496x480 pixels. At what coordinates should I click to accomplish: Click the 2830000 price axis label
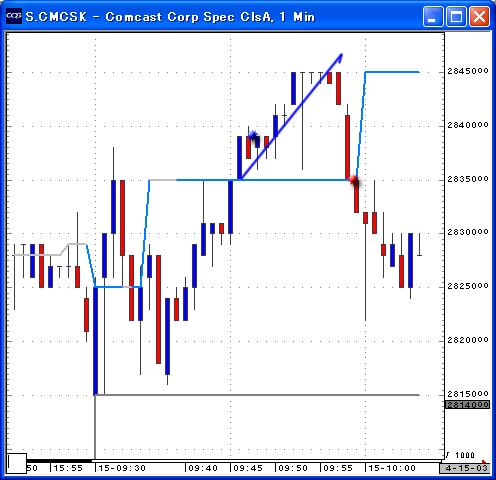point(468,232)
